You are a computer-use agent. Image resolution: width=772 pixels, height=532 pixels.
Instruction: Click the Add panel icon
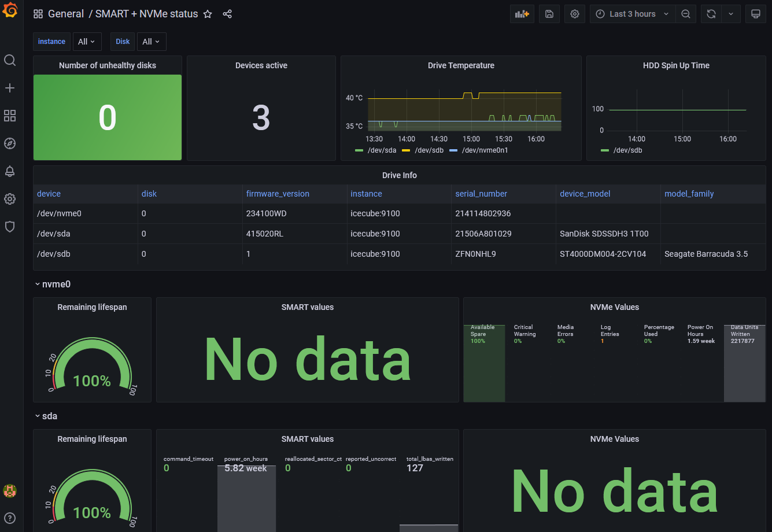tap(522, 14)
